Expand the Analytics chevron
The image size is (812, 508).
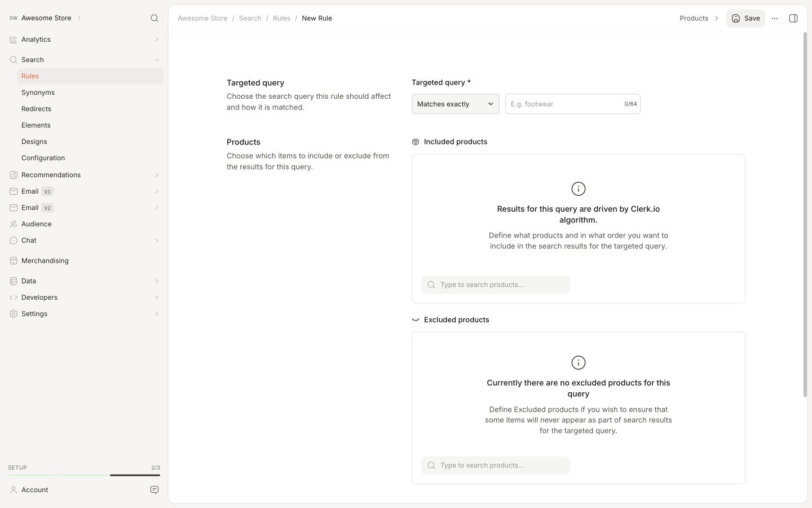[x=157, y=40]
